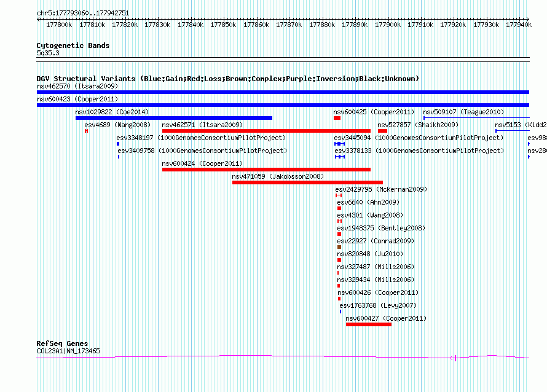547x392 pixels.
Task: Click the left arrow of the ruler
Action: [38, 19]
